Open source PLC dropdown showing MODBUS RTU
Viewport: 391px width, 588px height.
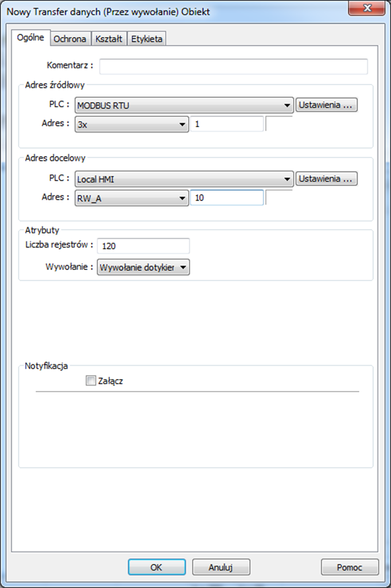(184, 105)
